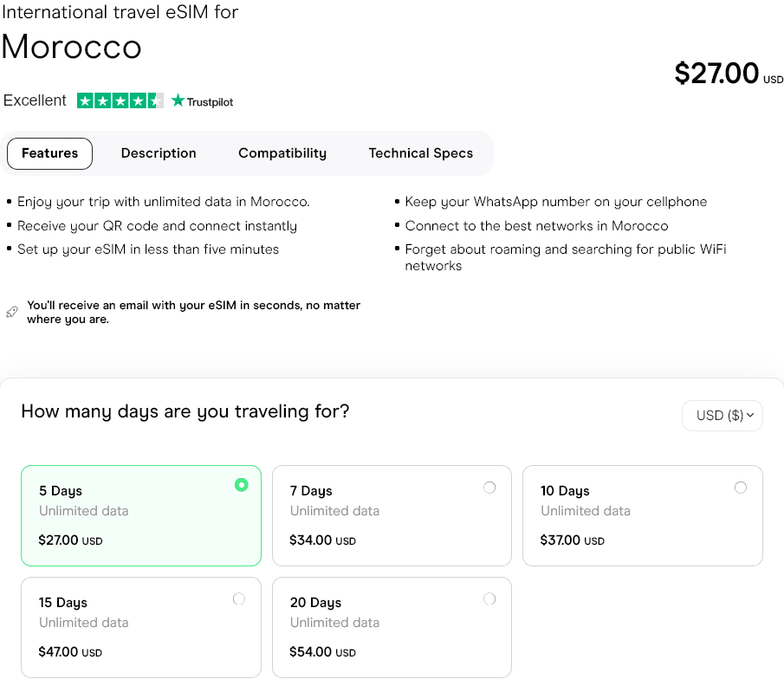784x679 pixels.
Task: Select the 15 Days radio button
Action: pos(239,598)
